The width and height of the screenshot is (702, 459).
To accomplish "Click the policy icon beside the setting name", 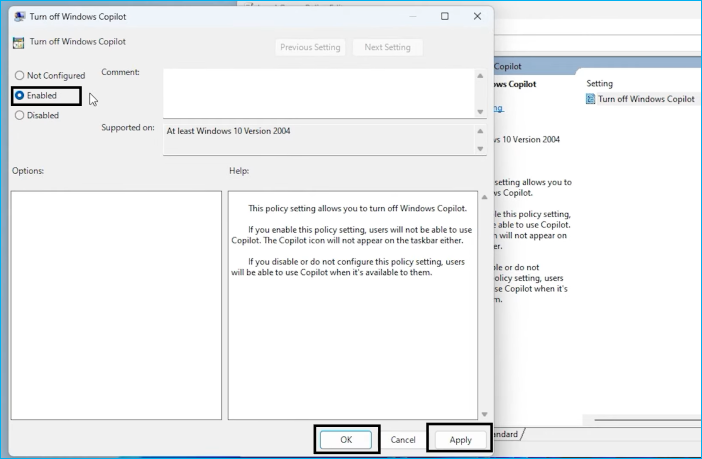I will pyautogui.click(x=19, y=42).
